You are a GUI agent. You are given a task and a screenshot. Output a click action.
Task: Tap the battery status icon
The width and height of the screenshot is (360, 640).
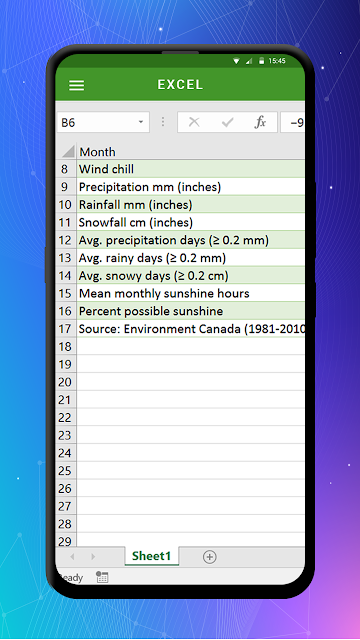[x=261, y=61]
